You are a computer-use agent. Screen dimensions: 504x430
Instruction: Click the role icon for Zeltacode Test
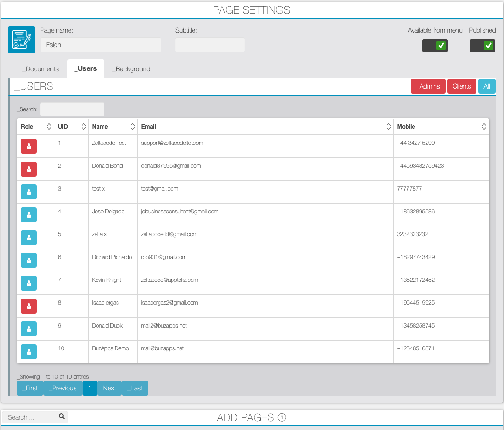pyautogui.click(x=29, y=146)
